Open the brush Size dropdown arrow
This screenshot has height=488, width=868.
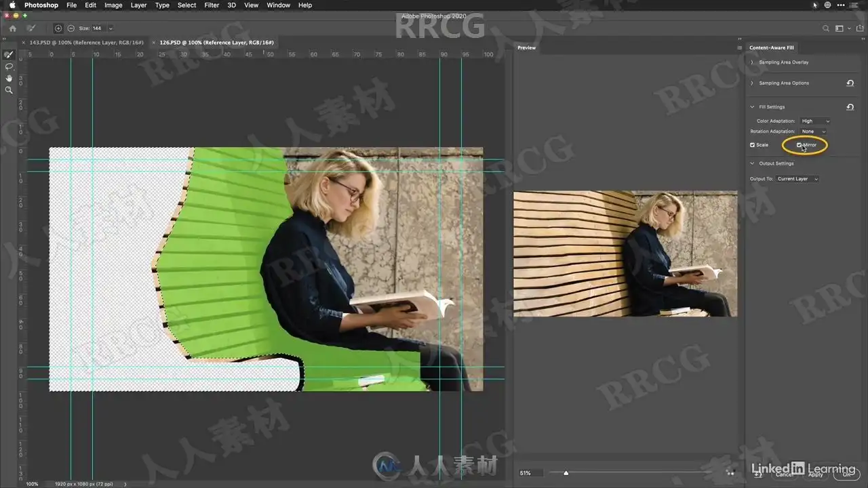pyautogui.click(x=111, y=28)
